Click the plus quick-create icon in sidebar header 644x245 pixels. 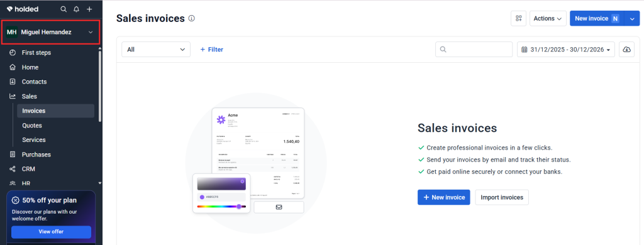[x=89, y=9]
